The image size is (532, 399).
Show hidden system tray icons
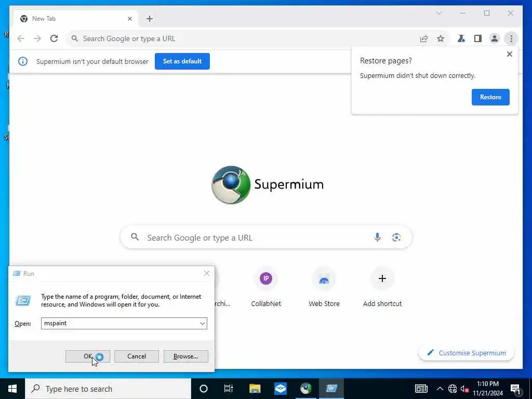click(x=440, y=389)
